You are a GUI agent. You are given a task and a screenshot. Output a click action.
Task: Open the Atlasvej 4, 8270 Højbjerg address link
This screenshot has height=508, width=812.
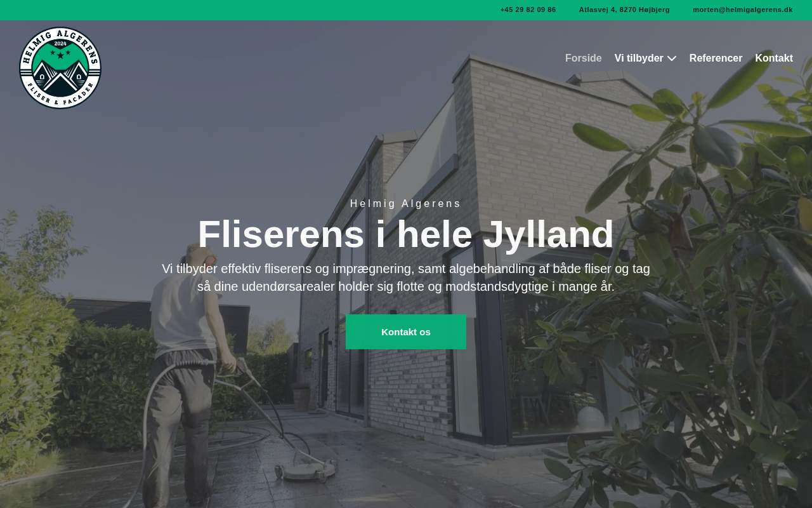[x=624, y=10]
